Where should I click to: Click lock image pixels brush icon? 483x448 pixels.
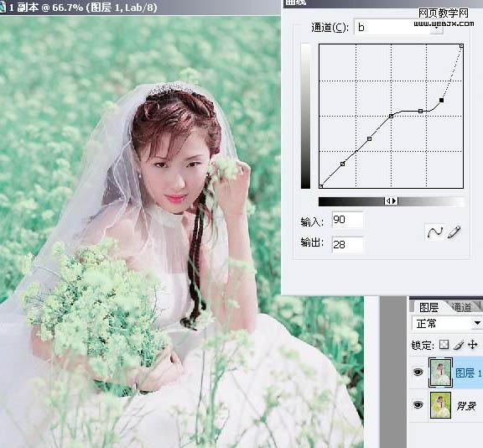pos(458,345)
